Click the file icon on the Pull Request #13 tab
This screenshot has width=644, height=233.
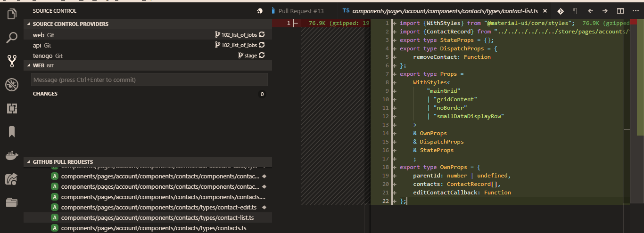(x=273, y=11)
